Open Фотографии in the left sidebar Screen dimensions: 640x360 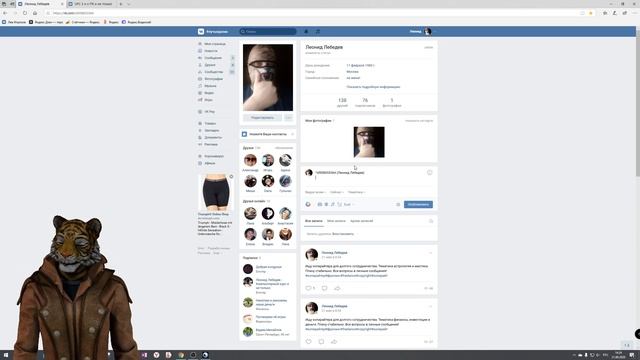pyautogui.click(x=213, y=78)
